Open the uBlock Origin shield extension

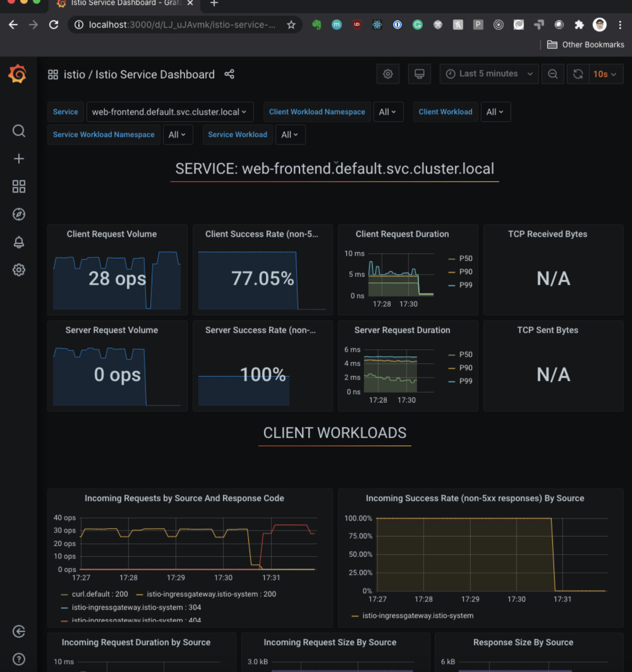tap(356, 25)
